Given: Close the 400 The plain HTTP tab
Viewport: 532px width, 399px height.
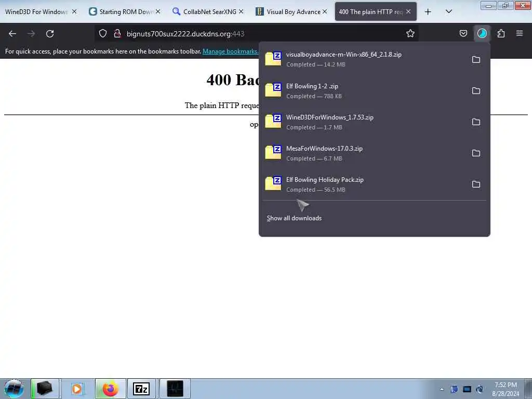Looking at the screenshot, I should pyautogui.click(x=408, y=11).
